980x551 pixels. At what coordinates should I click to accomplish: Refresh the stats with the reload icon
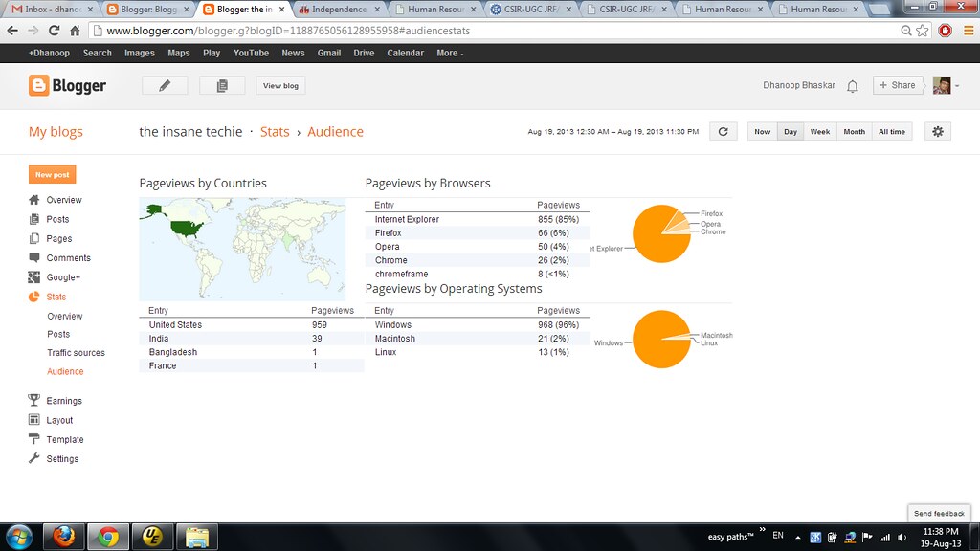pyautogui.click(x=724, y=131)
